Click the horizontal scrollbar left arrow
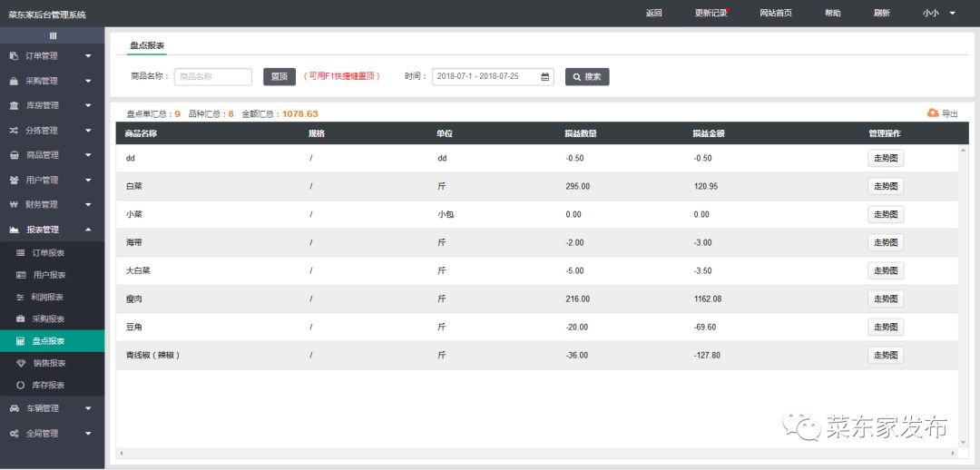The height and width of the screenshot is (470, 980). [x=122, y=453]
